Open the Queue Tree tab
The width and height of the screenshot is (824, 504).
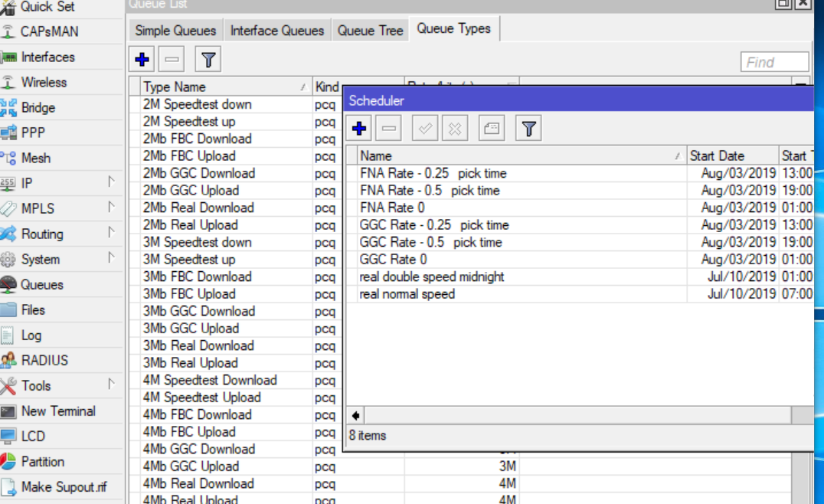[x=370, y=31]
